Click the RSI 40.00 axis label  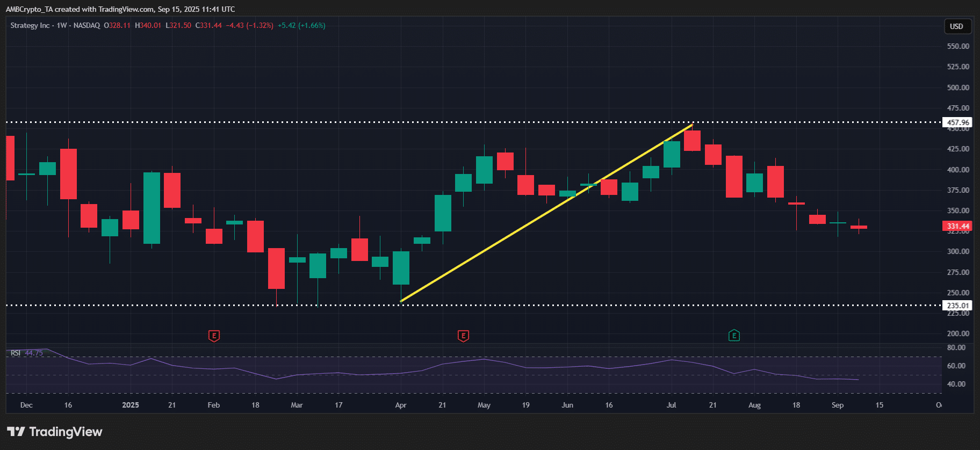[956, 384]
